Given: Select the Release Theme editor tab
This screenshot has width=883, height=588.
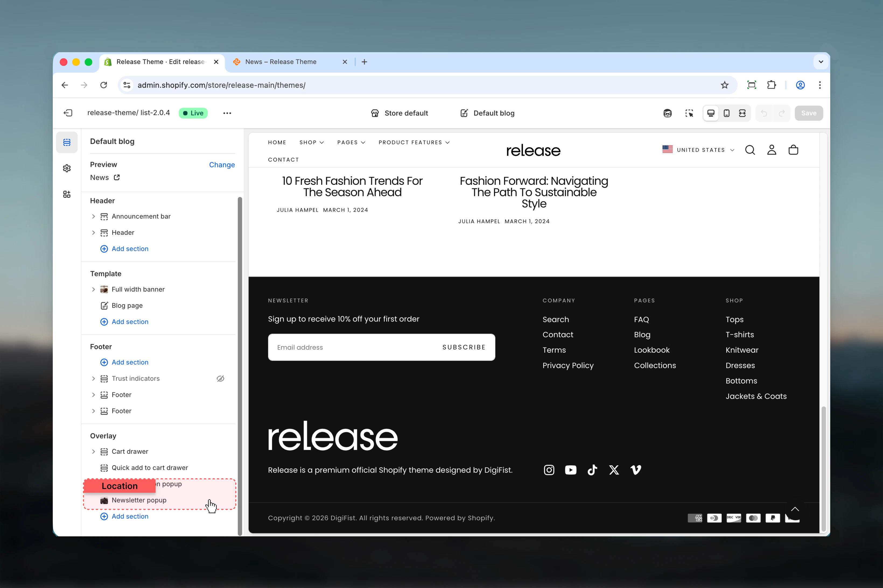Looking at the screenshot, I should click(161, 62).
